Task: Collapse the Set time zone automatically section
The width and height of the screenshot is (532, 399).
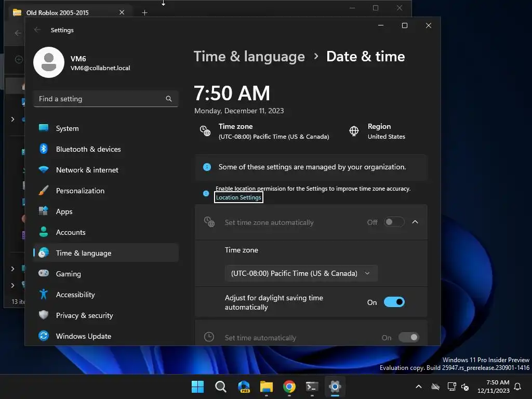Action: (415, 222)
